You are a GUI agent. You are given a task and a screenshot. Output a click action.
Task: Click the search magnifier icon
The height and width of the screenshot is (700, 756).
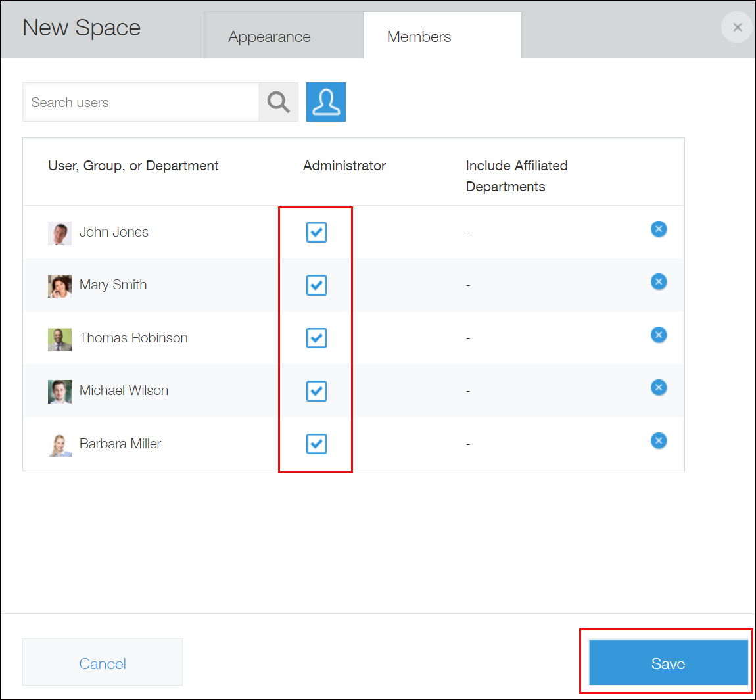coord(278,102)
